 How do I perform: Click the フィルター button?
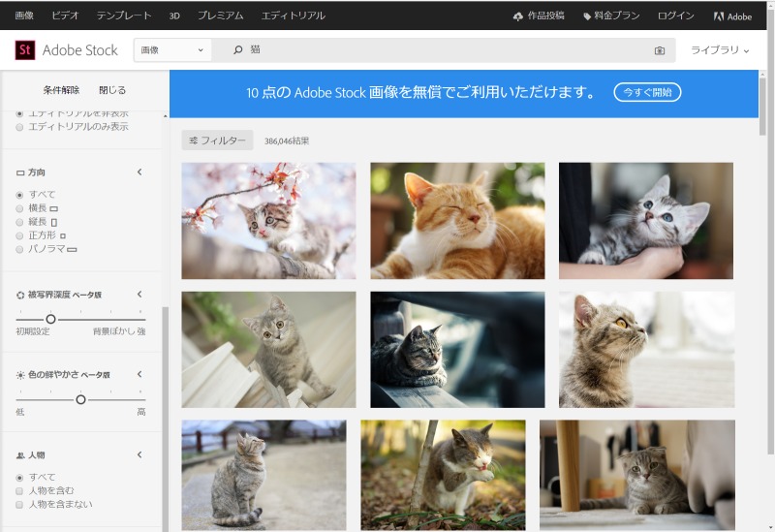(217, 141)
